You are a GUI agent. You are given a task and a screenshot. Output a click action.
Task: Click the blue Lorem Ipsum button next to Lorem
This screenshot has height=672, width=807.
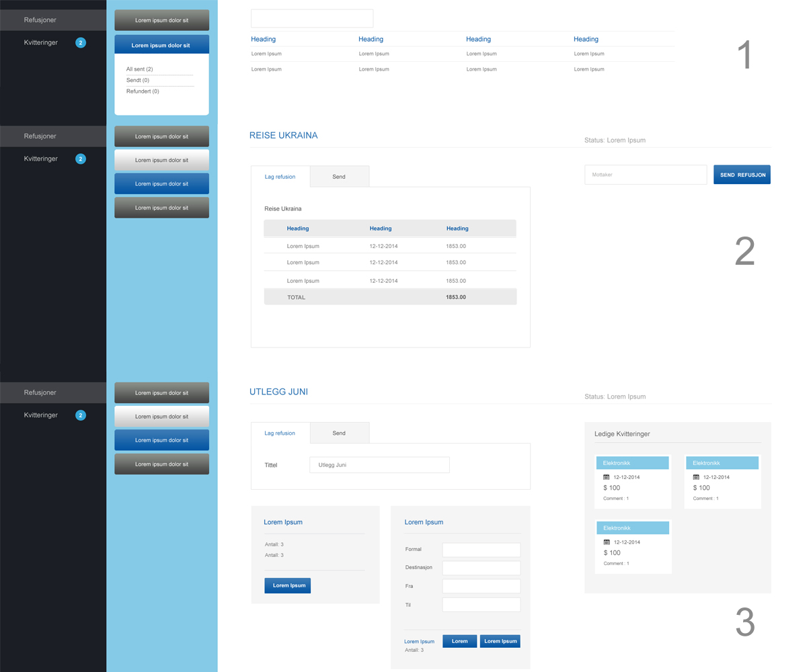point(500,641)
